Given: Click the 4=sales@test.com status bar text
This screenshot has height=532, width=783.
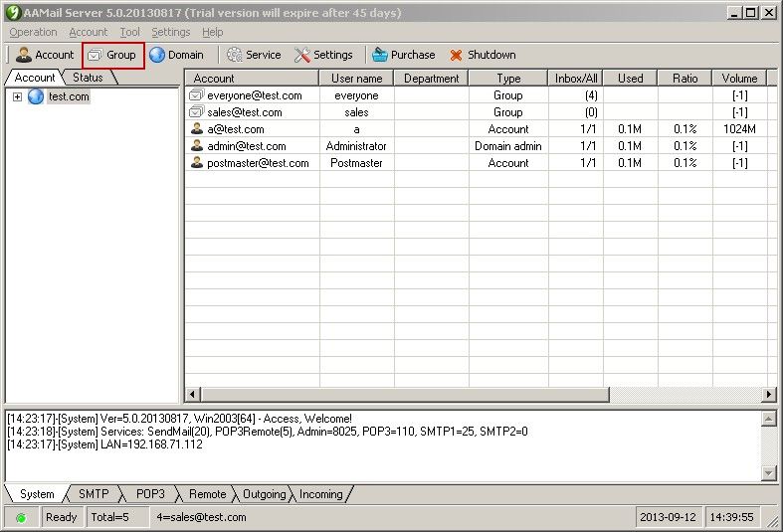Looking at the screenshot, I should 201,517.
